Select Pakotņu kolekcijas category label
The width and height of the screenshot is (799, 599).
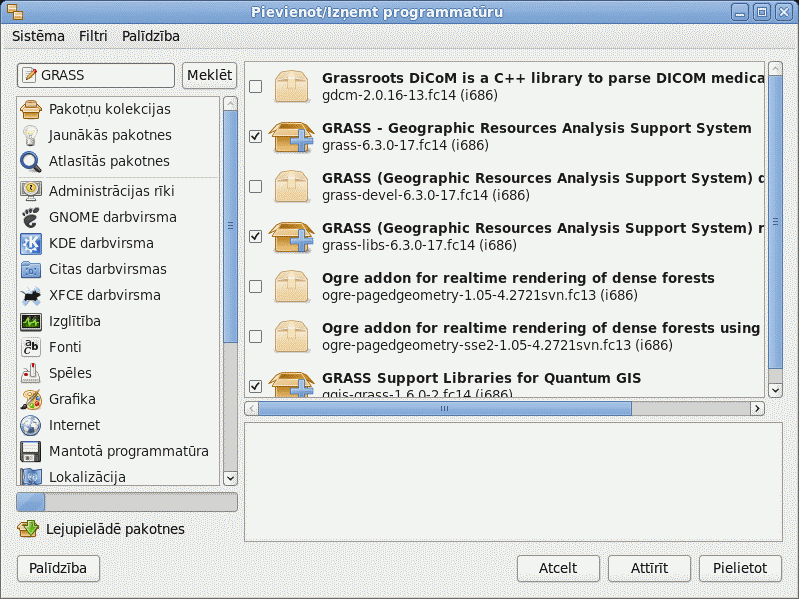pos(110,109)
